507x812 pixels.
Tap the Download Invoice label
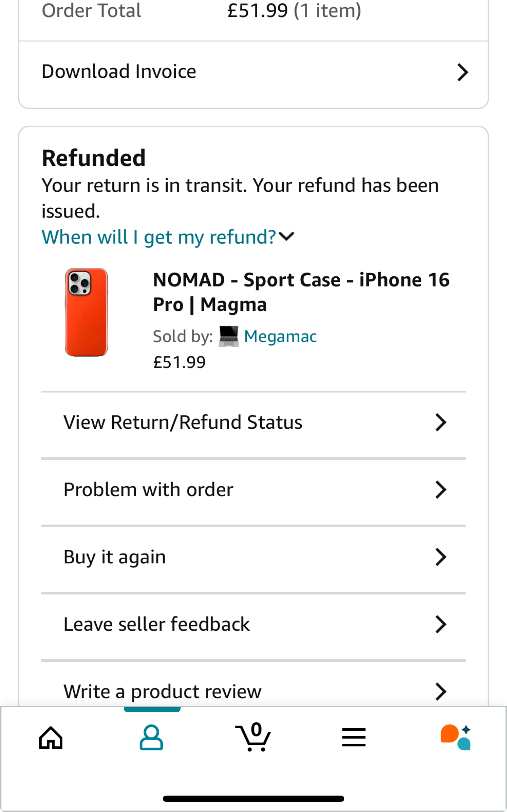pos(119,72)
